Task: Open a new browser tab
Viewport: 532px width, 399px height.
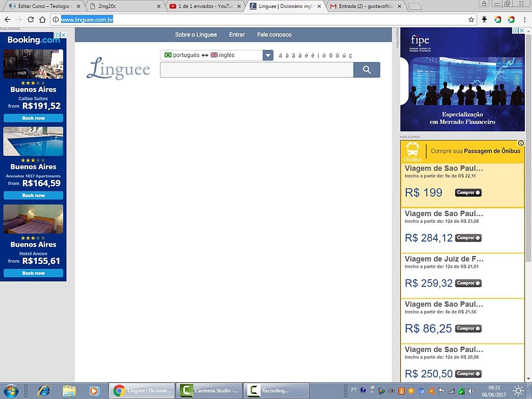Action: pos(415,7)
